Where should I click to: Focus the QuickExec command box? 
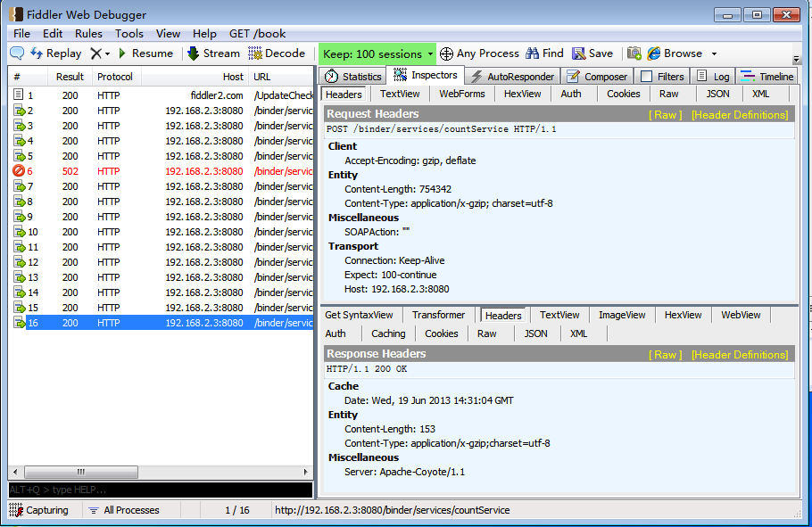click(x=161, y=490)
